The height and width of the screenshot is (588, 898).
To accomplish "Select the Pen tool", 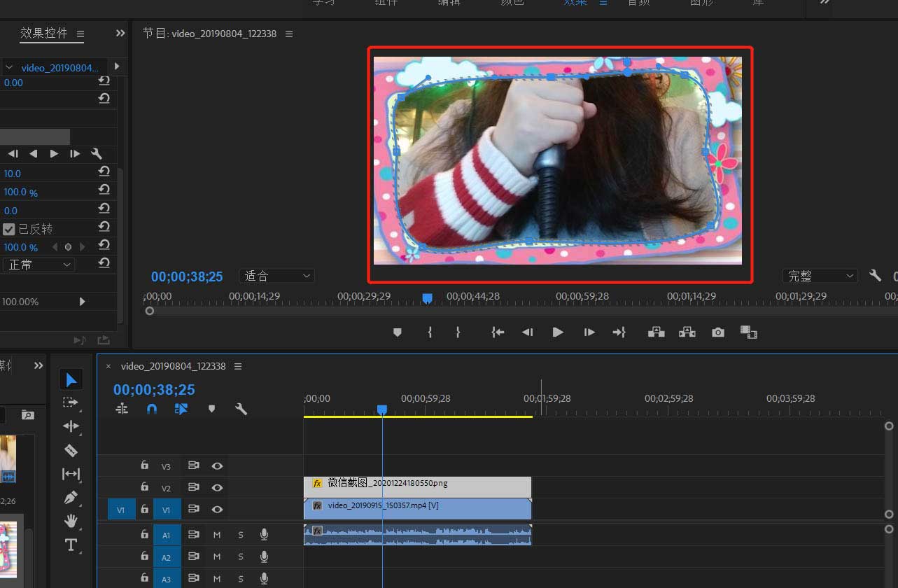I will point(71,498).
